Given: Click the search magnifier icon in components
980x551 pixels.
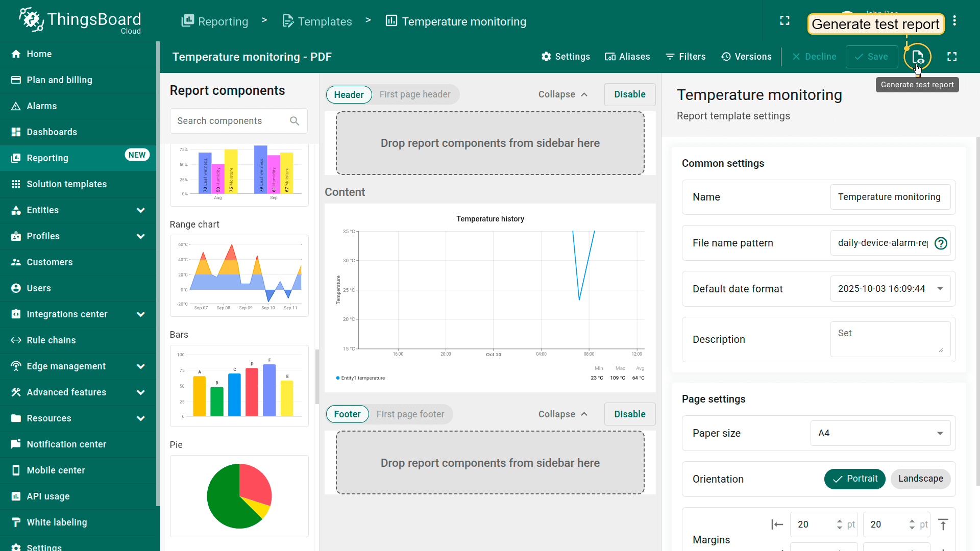Looking at the screenshot, I should [295, 121].
